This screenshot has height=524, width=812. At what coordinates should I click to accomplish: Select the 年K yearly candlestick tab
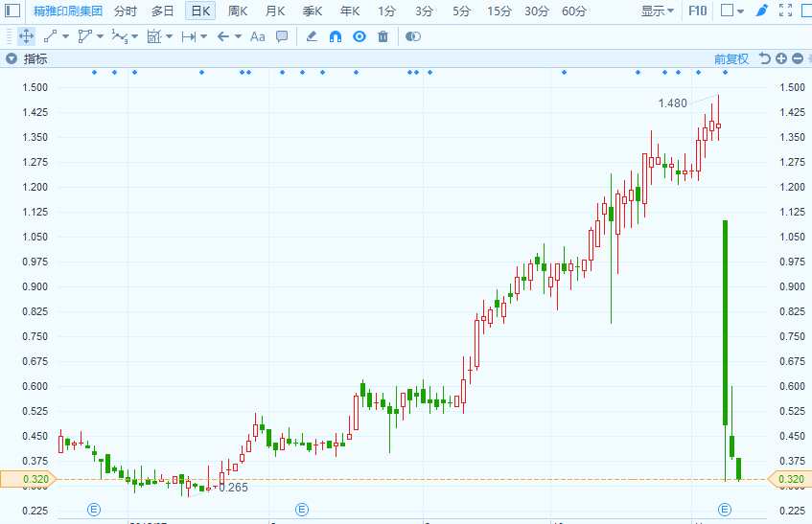click(x=350, y=11)
